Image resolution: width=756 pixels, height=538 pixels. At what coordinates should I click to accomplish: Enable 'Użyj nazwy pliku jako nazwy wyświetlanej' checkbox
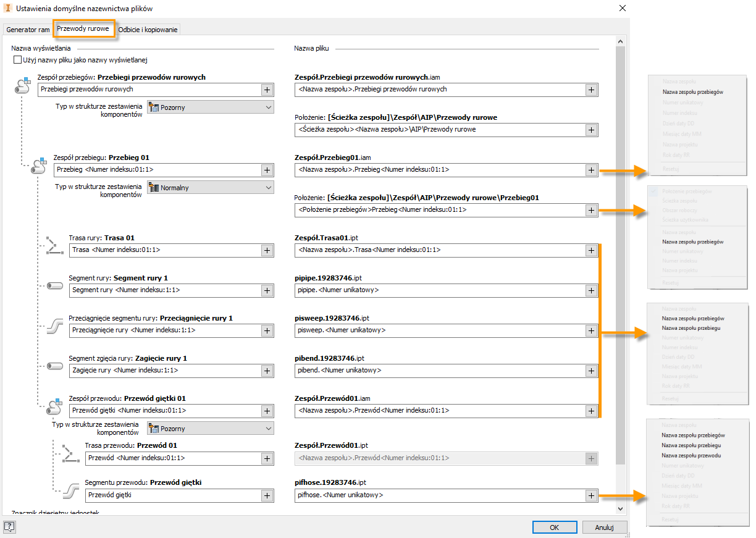[17, 61]
